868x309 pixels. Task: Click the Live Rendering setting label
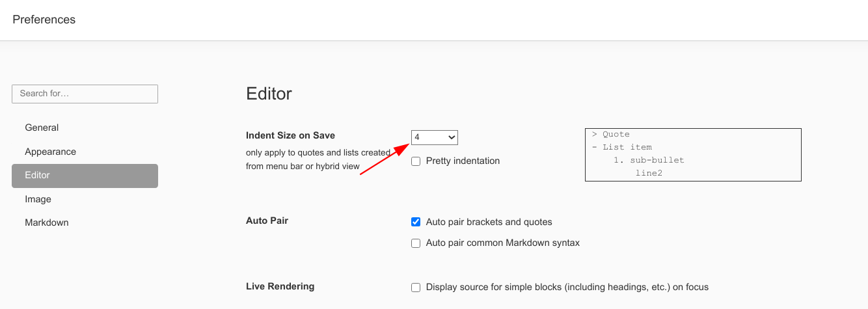280,286
